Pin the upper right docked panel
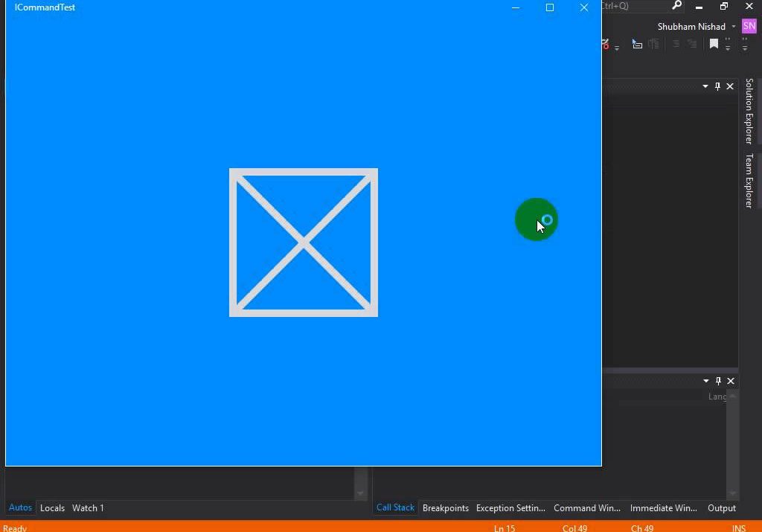This screenshot has width=762, height=532. [717, 86]
